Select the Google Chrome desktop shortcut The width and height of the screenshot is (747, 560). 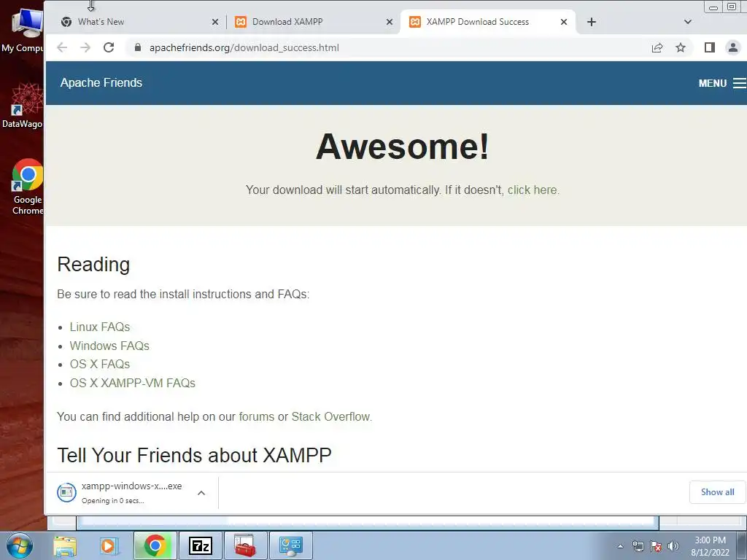pyautogui.click(x=28, y=187)
